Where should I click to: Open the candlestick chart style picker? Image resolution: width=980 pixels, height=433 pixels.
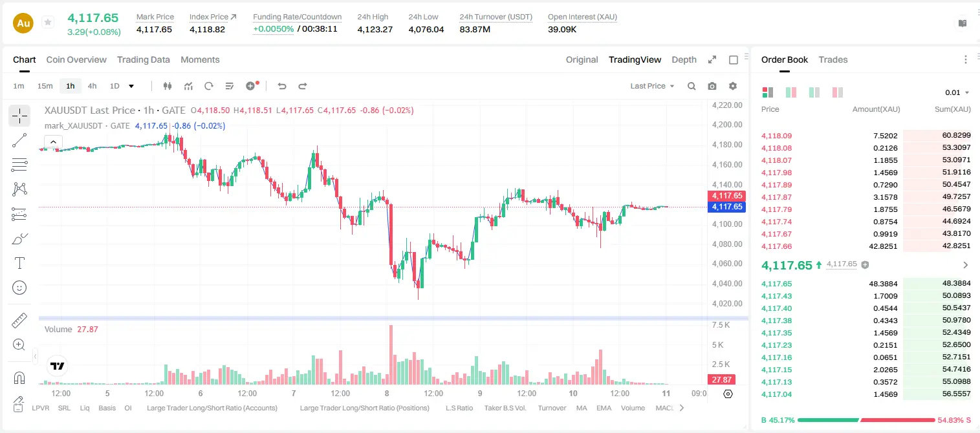tap(168, 86)
